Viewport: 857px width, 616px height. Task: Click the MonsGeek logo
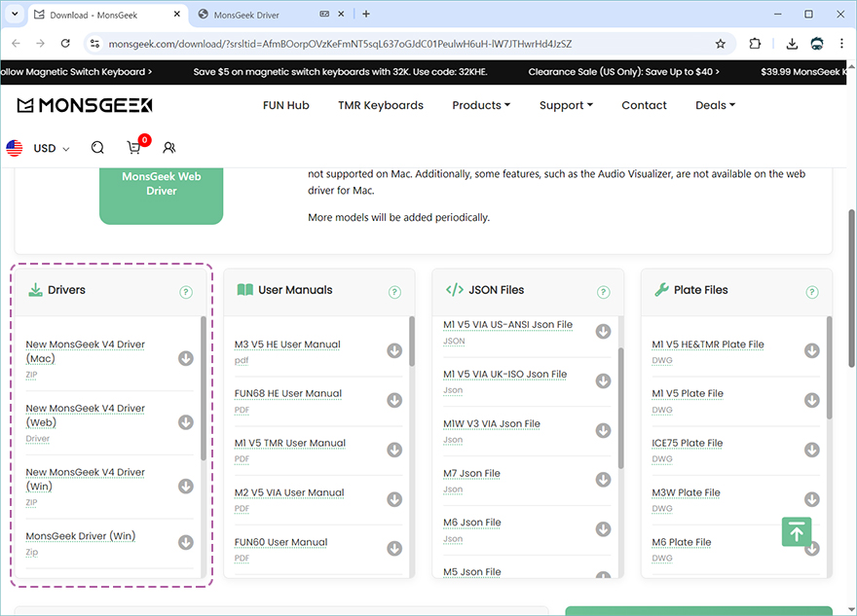click(85, 105)
